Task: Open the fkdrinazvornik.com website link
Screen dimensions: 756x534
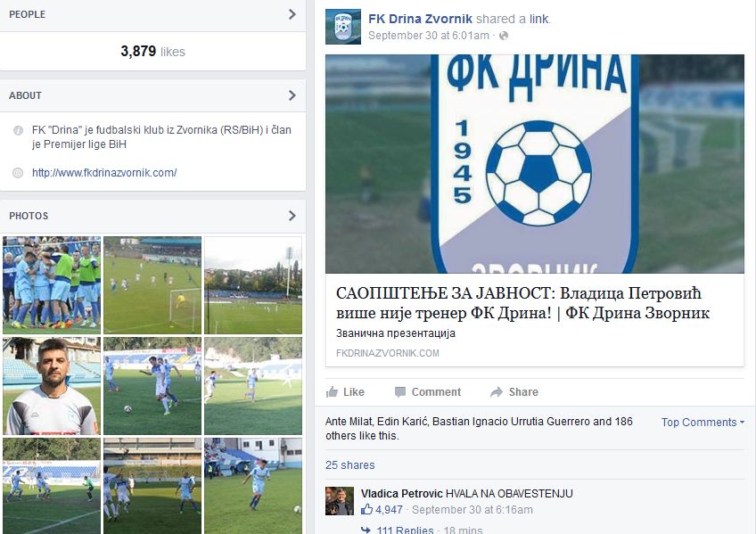Action: [104, 173]
